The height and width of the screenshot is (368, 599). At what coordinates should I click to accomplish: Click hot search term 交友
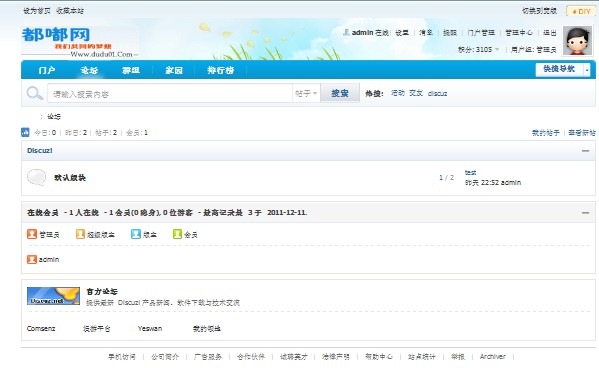click(416, 93)
